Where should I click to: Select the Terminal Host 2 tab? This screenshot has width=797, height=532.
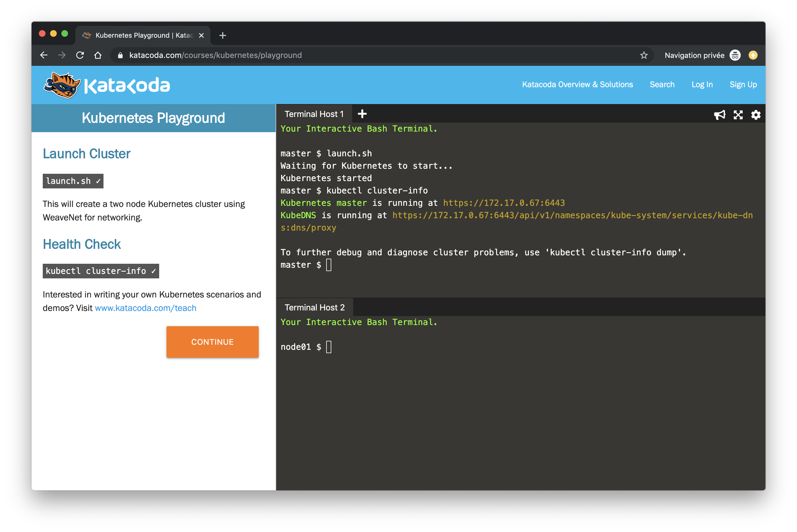pyautogui.click(x=314, y=308)
